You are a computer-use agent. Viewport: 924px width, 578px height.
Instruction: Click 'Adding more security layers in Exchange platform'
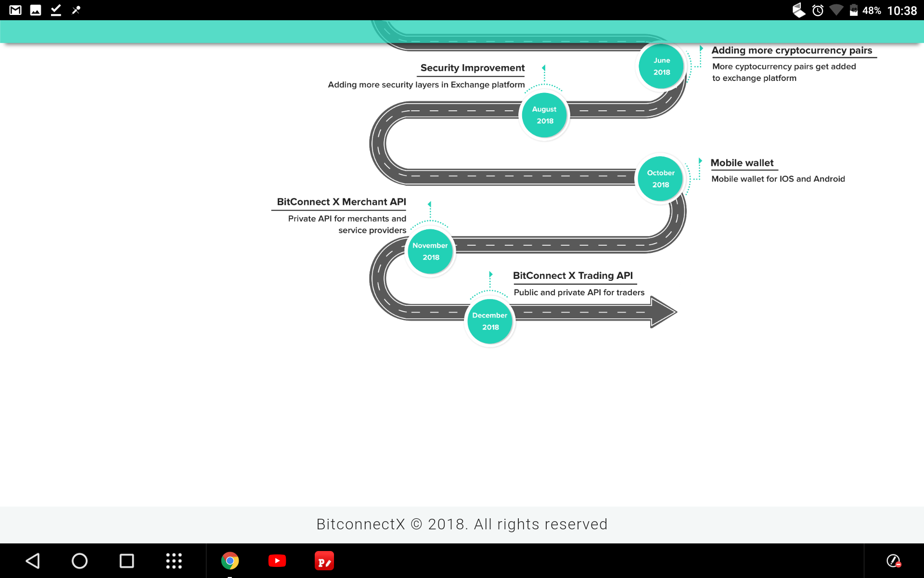pos(426,85)
